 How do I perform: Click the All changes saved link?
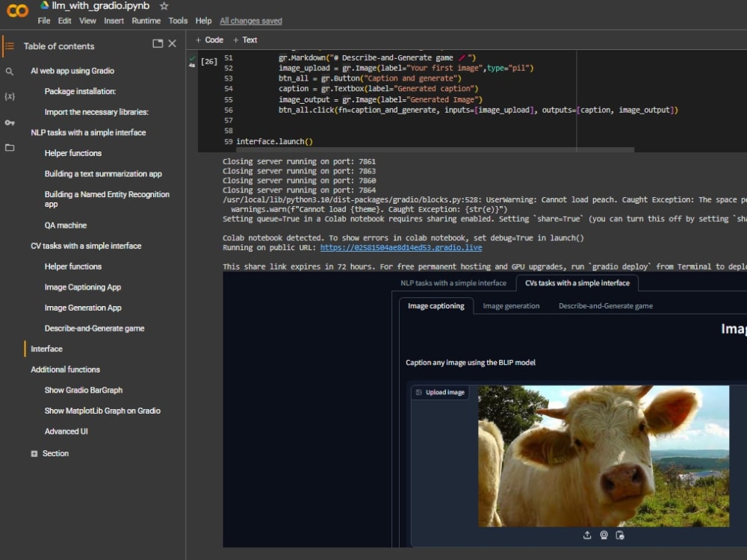[250, 21]
